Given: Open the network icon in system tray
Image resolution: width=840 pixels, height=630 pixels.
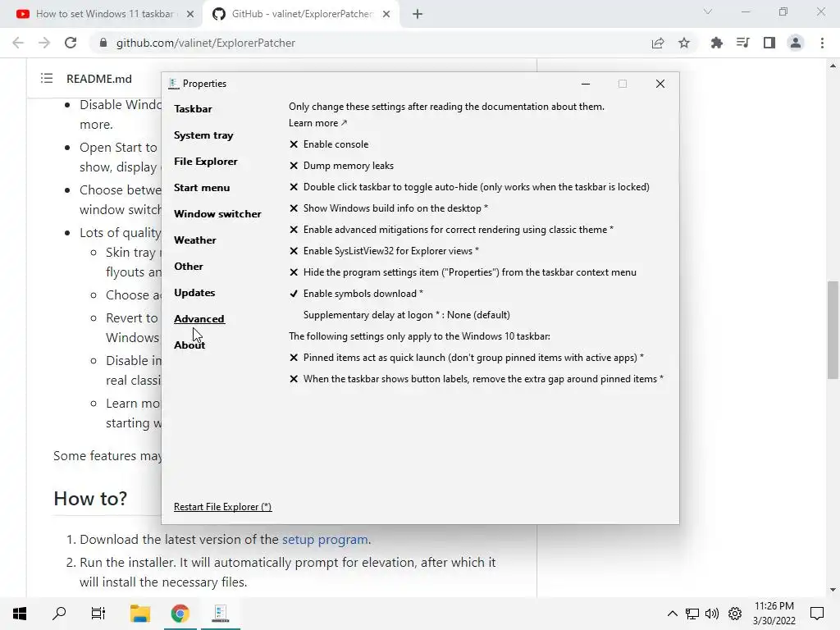Looking at the screenshot, I should 692,614.
